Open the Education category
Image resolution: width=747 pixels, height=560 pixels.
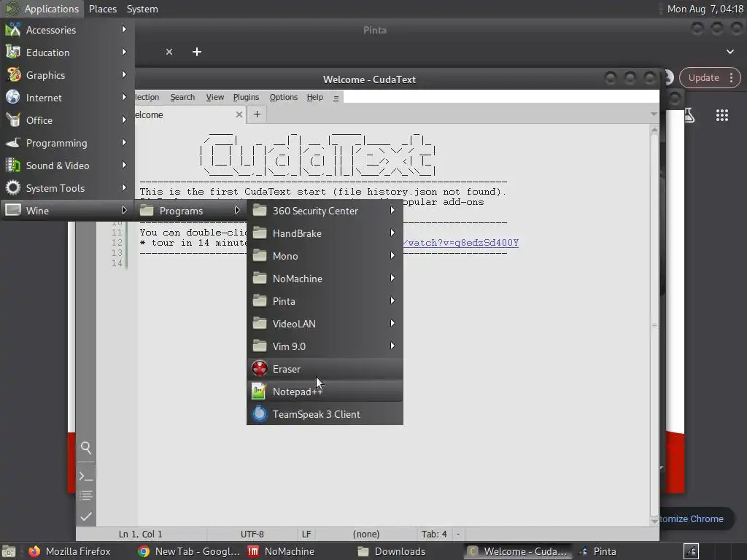point(67,52)
